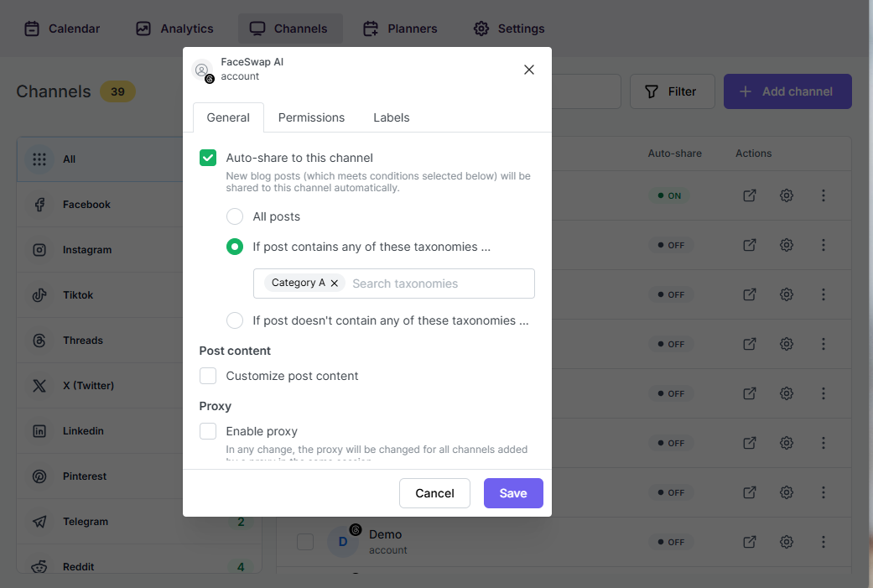
Task: Check the Customize post content checkbox
Action: 208,376
